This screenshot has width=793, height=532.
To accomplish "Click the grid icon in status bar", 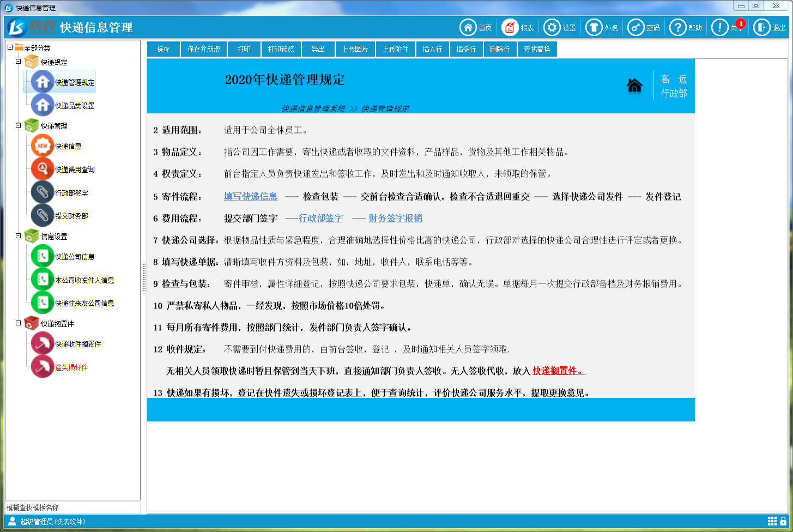I will 772,521.
